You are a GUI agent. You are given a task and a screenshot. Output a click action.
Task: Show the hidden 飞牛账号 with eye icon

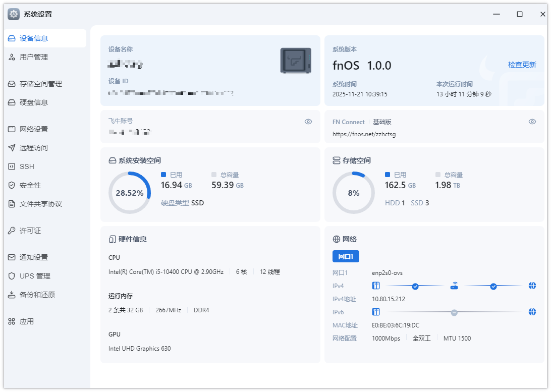[x=308, y=122]
